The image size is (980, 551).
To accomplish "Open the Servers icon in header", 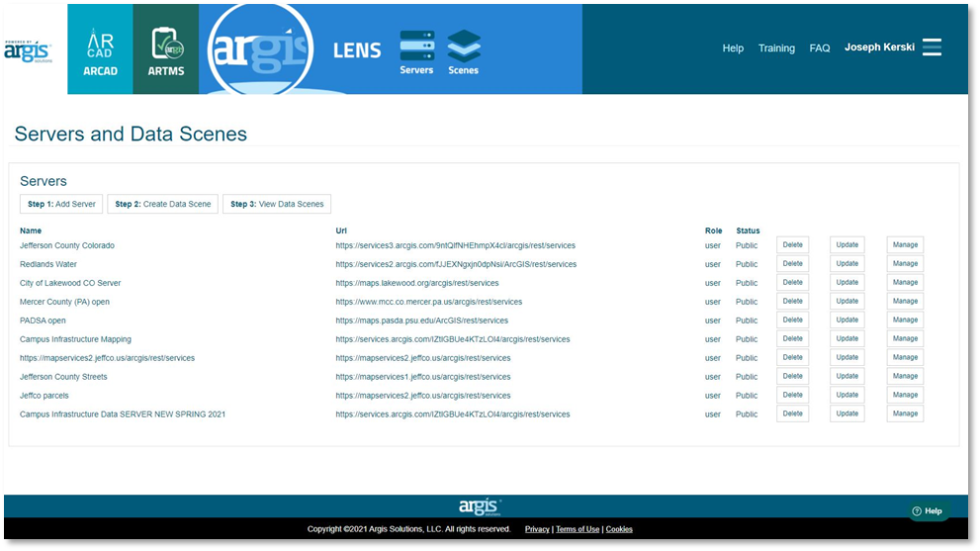I will click(416, 52).
